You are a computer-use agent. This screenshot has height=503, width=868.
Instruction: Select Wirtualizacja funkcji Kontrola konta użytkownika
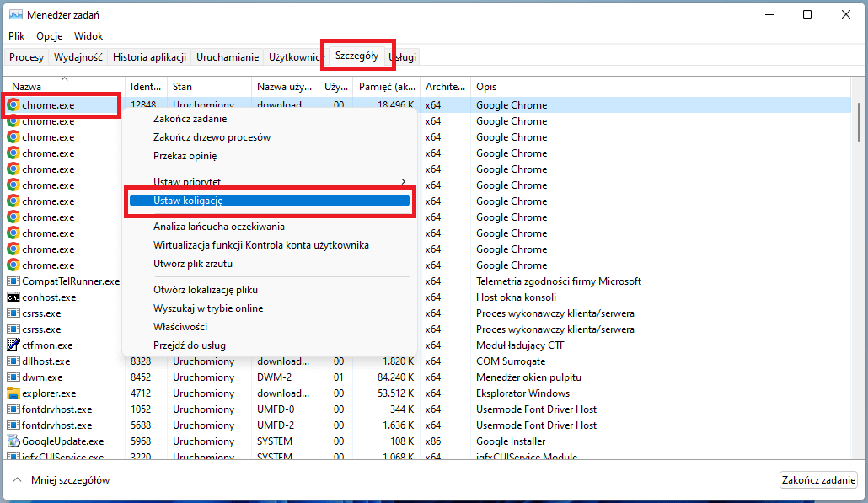click(x=261, y=245)
